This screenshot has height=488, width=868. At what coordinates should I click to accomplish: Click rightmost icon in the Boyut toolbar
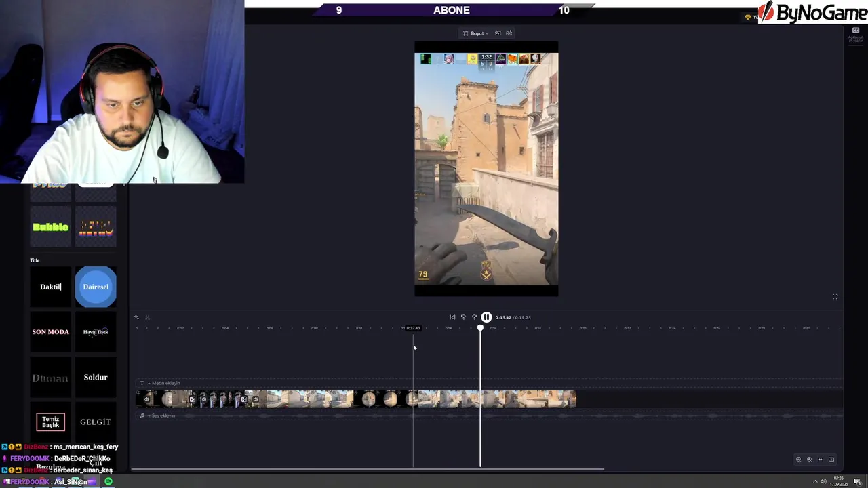(x=509, y=33)
